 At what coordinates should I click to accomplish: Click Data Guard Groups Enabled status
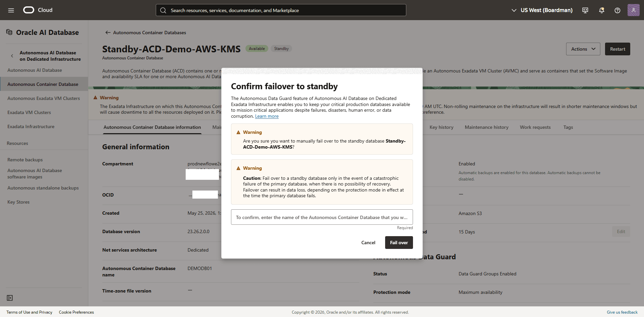point(488,274)
